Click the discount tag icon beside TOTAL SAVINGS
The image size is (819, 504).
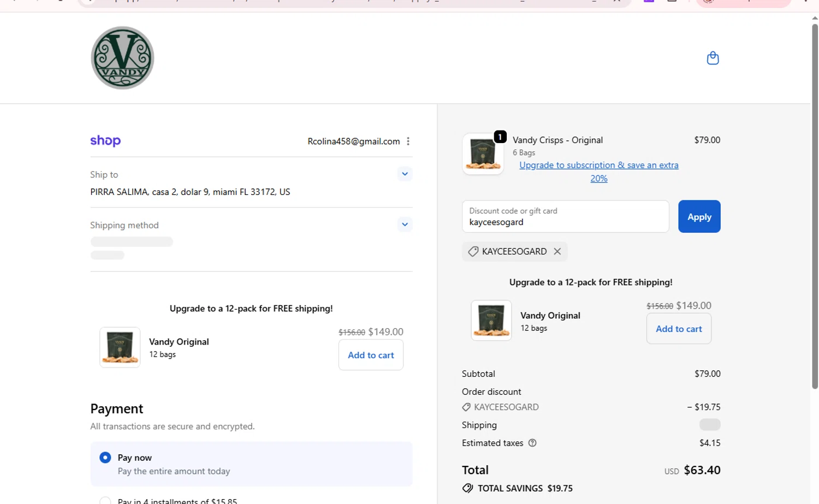coord(467,488)
